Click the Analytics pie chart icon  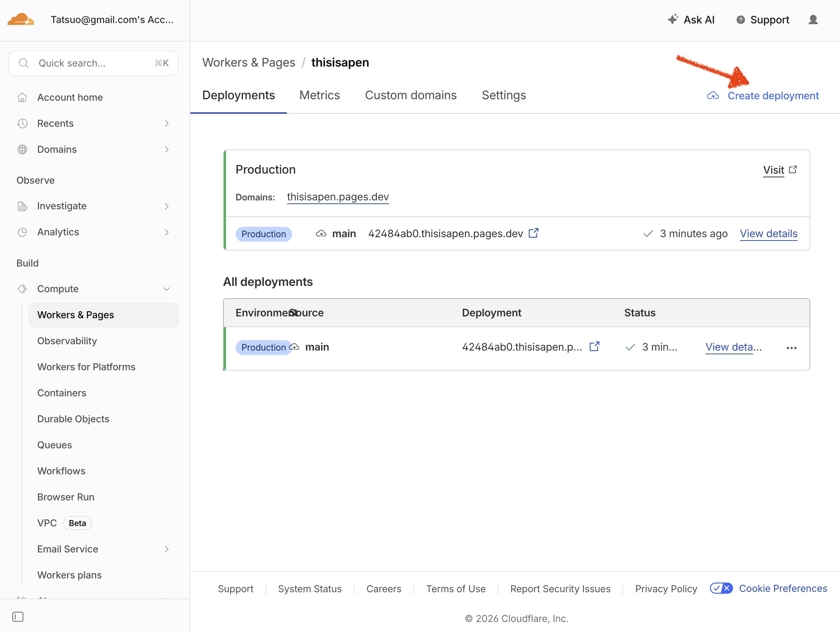[x=22, y=232]
